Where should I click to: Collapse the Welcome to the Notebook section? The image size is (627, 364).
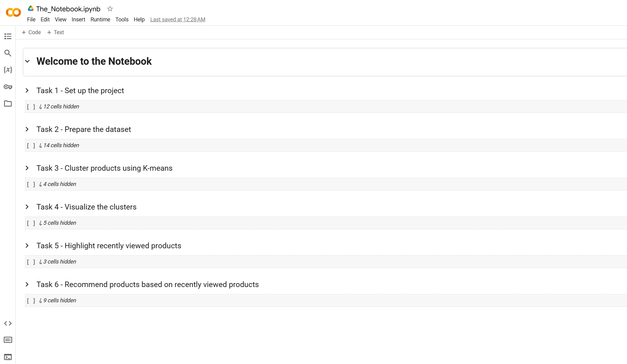click(27, 61)
